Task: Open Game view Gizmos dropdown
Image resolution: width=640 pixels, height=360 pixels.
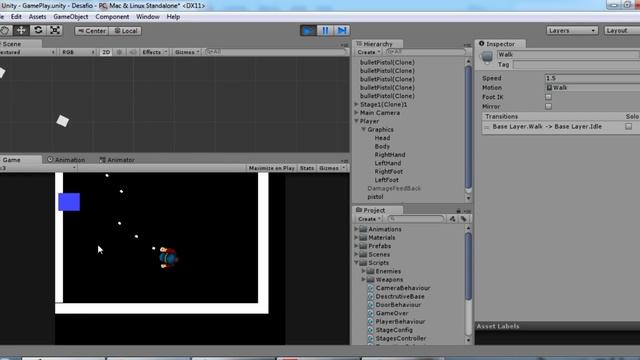Action: pyautogui.click(x=331, y=168)
